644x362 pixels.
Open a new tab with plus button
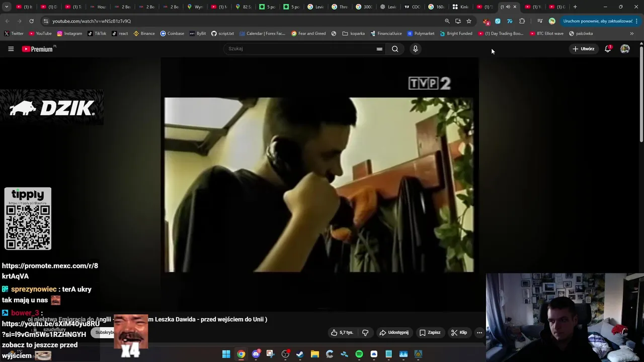575,7
